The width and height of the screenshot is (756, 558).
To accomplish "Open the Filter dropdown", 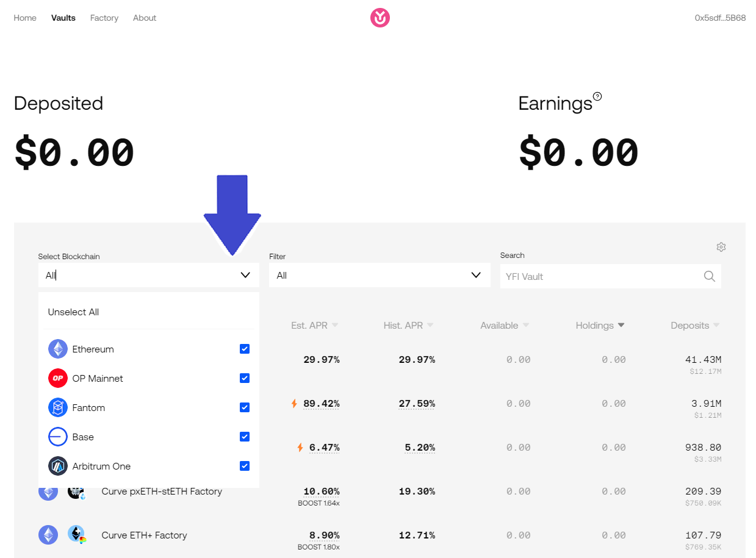I will (379, 275).
